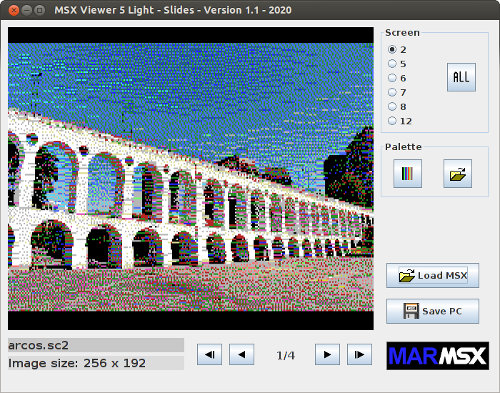Click the Load MSX button
The height and width of the screenshot is (393, 500).
tap(433, 276)
